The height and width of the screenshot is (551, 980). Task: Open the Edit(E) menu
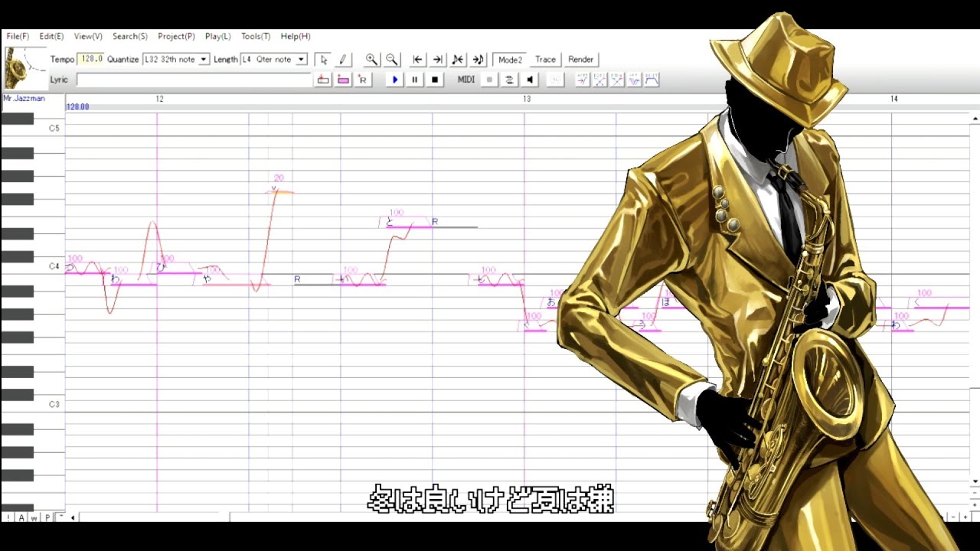(x=51, y=36)
